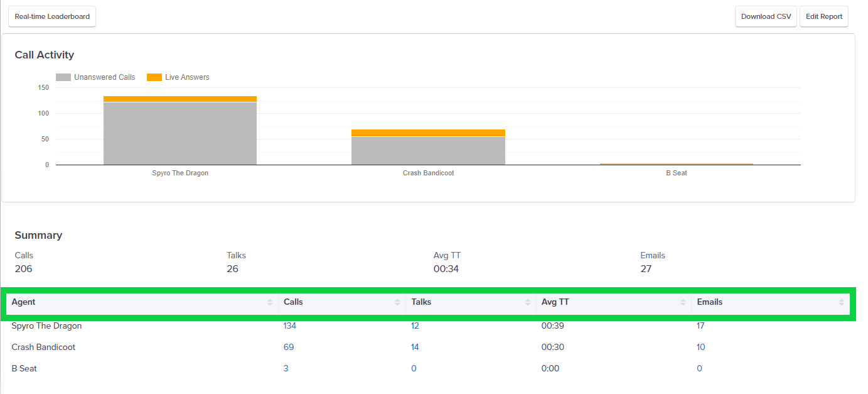Click the Download CSV button
Viewport: 868px width, 394px height.
click(766, 17)
